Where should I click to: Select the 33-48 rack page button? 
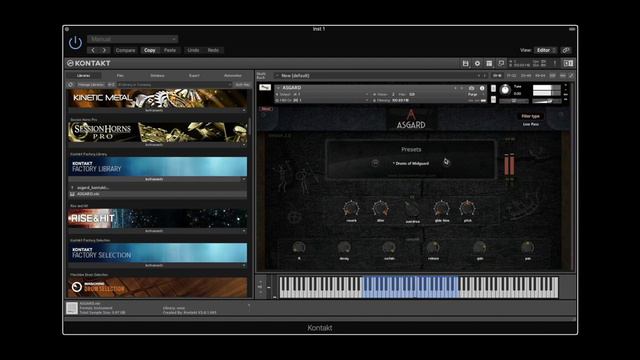tap(526, 76)
